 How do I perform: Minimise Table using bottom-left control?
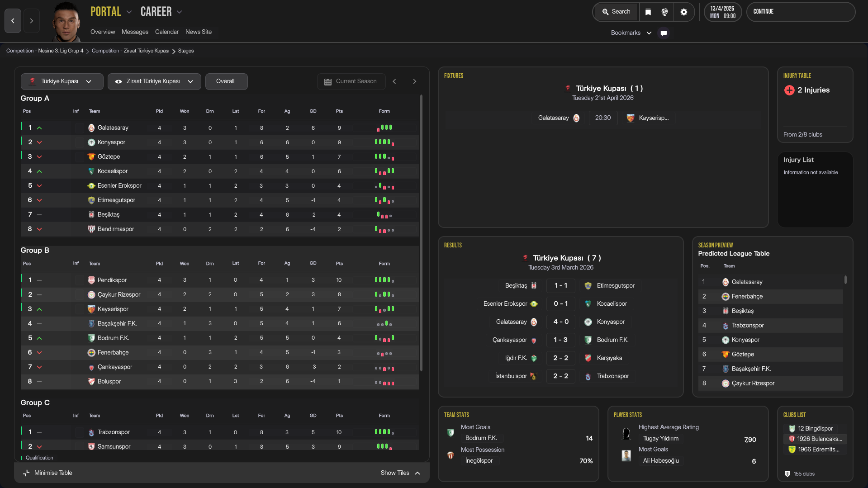pyautogui.click(x=47, y=473)
